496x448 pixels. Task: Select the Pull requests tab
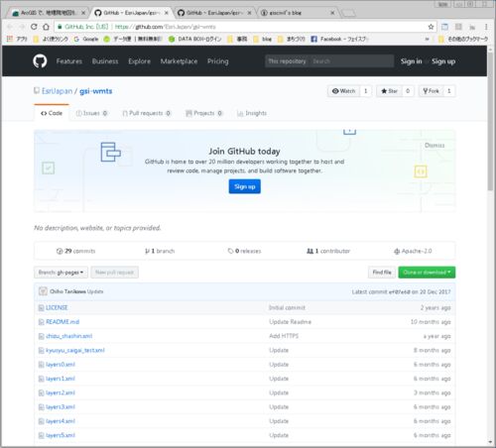[147, 113]
